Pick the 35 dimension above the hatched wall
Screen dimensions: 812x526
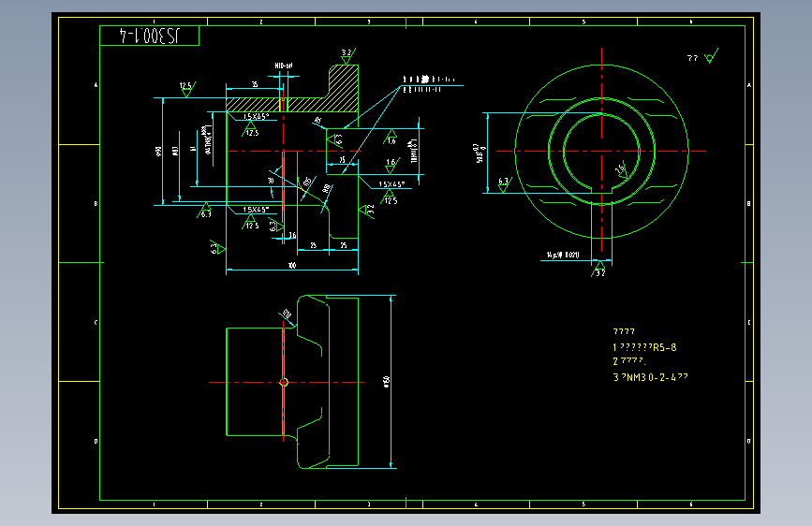pyautogui.click(x=255, y=84)
